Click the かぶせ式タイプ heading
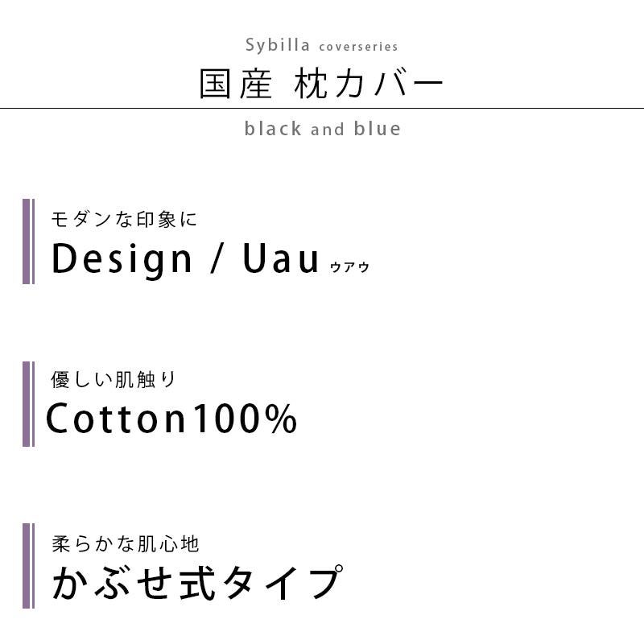This screenshot has height=644, width=644. point(197,581)
